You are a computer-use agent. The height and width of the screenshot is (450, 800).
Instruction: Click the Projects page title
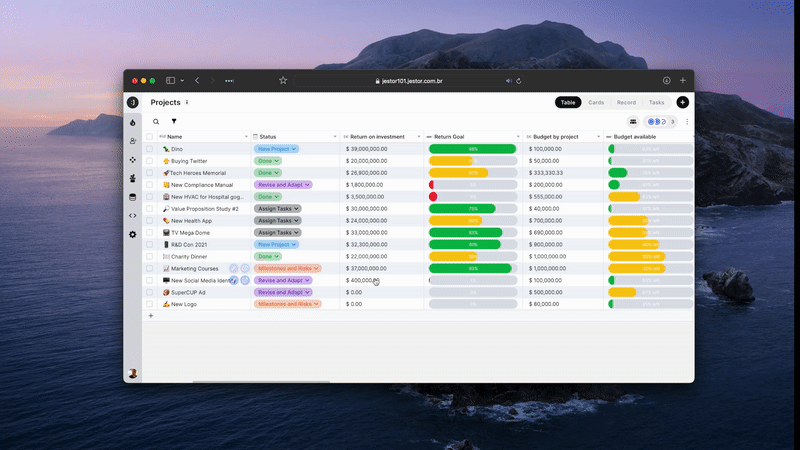[x=165, y=103]
